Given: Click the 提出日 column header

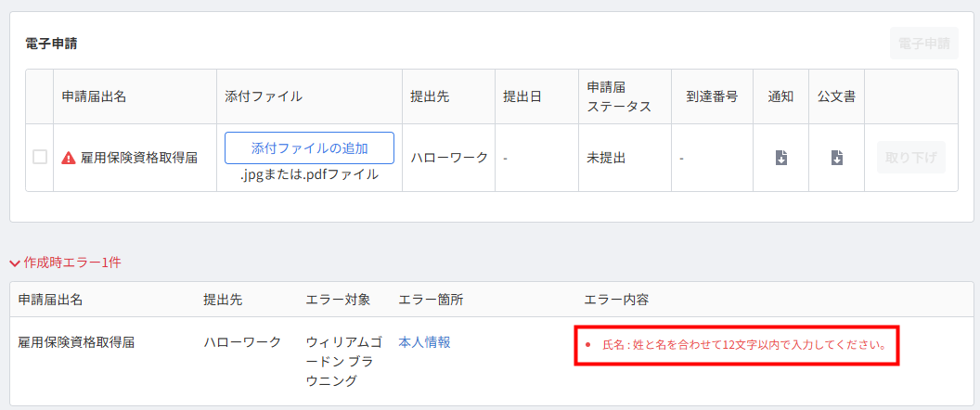Looking at the screenshot, I should coord(522,96).
